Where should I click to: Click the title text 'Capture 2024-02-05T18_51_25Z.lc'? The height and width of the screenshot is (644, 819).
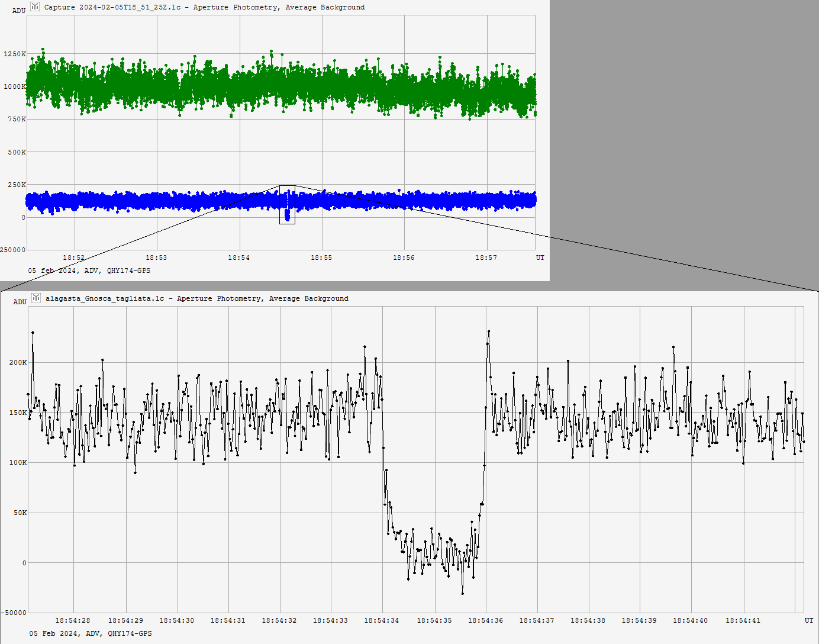click(x=112, y=7)
